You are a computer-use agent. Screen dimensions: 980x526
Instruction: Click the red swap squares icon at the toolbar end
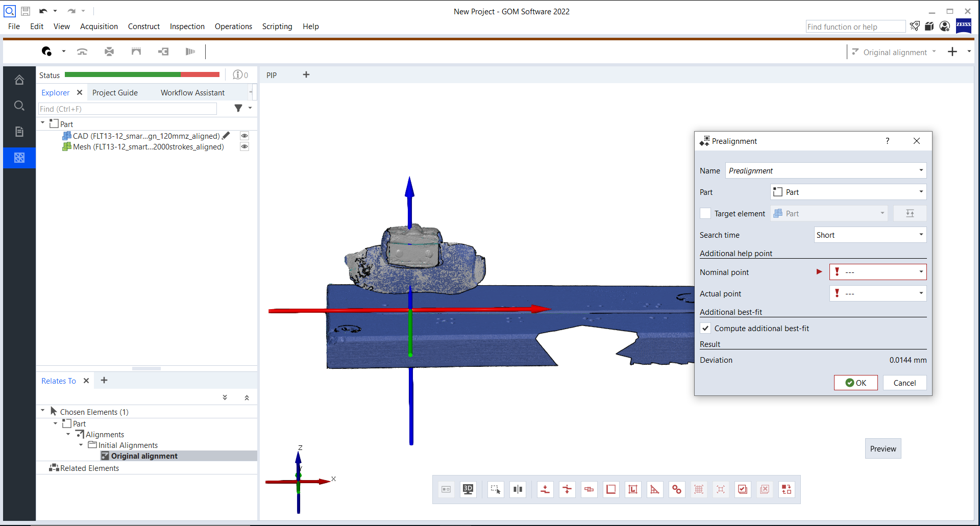click(787, 489)
